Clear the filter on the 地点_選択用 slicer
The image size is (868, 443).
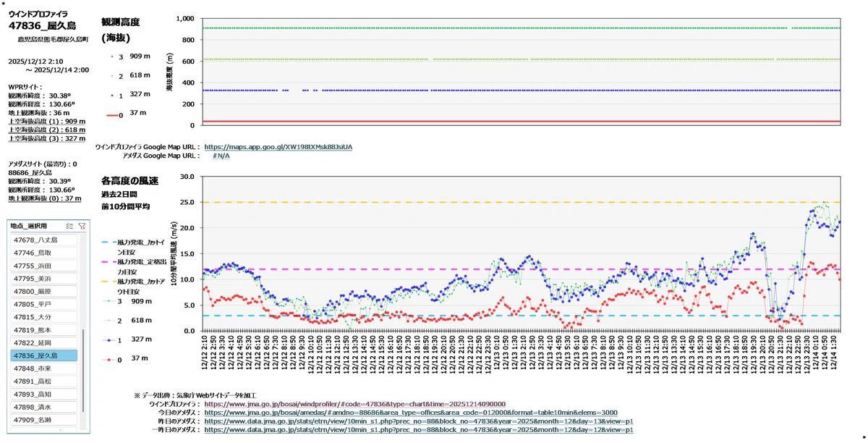pos(82,226)
